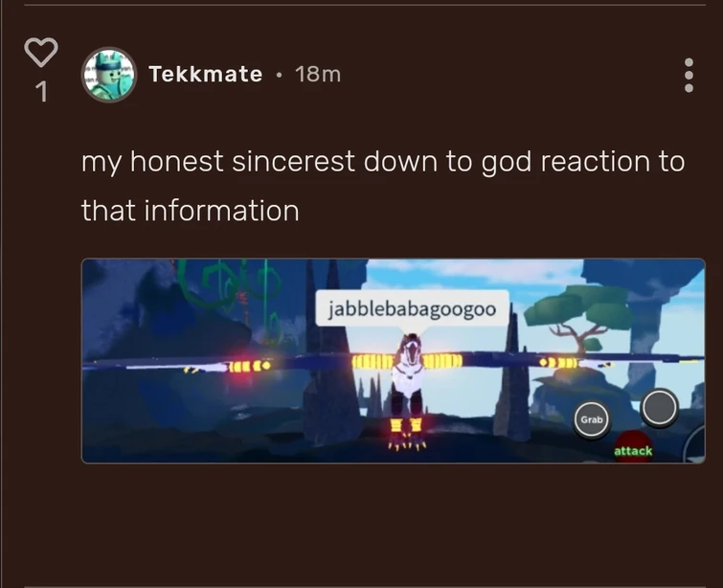Click the 18m timestamp
The width and height of the screenshot is (723, 588).
point(318,75)
